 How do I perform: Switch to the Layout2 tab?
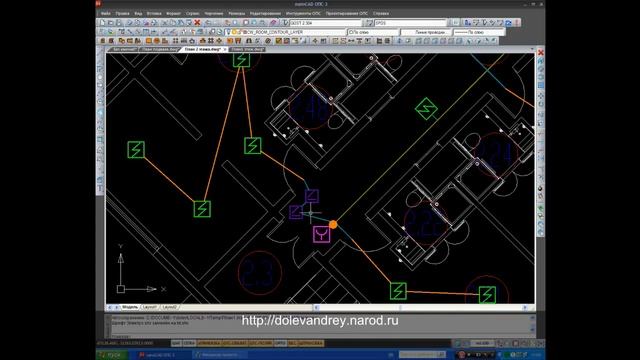169,307
